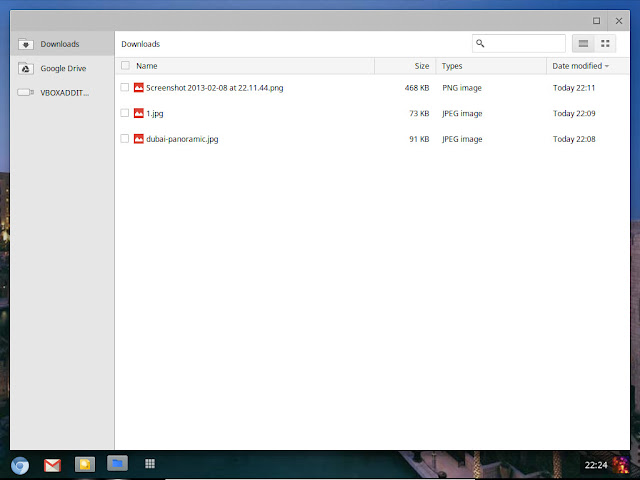Viewport: 640px width, 480px height.
Task: Toggle Date modified sort arrow
Action: (607, 66)
